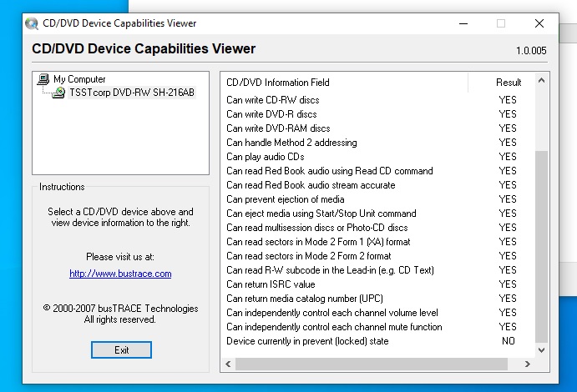This screenshot has width=577, height=392.
Task: Click the horizontal scrollbar's right arrow
Action: [528, 364]
